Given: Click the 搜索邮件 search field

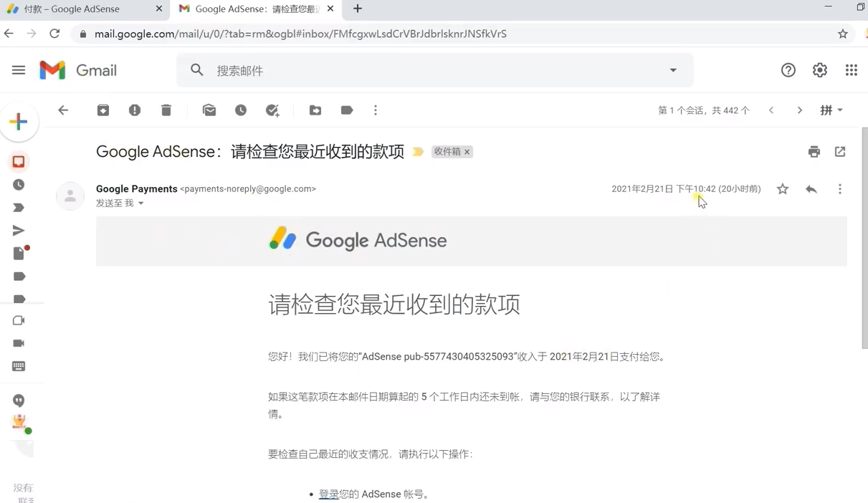Looking at the screenshot, I should [x=435, y=70].
